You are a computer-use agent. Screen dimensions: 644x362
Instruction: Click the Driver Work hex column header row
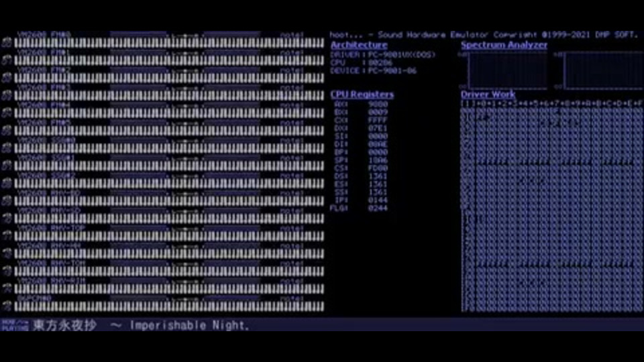click(551, 103)
